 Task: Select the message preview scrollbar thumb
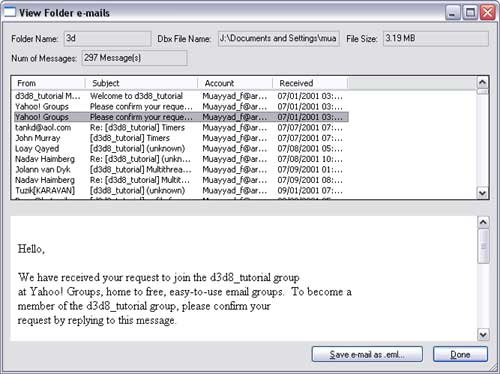(x=483, y=246)
